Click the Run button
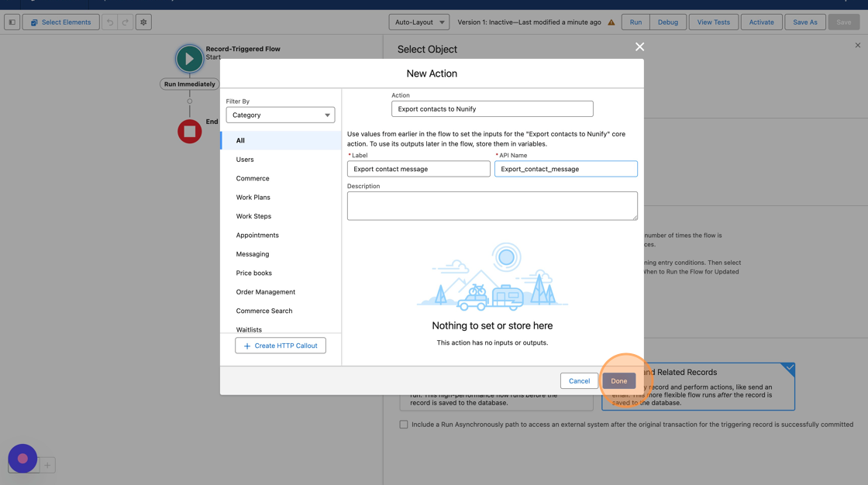Viewport: 868px width, 485px height. click(635, 22)
